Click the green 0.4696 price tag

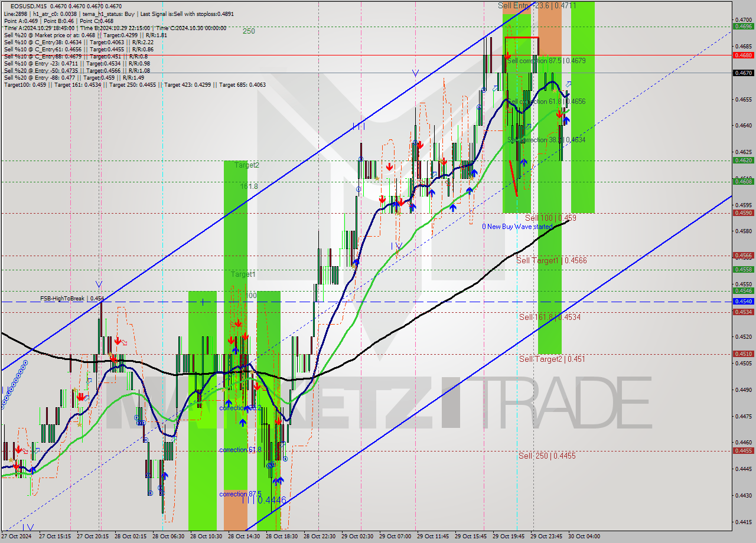(x=743, y=26)
